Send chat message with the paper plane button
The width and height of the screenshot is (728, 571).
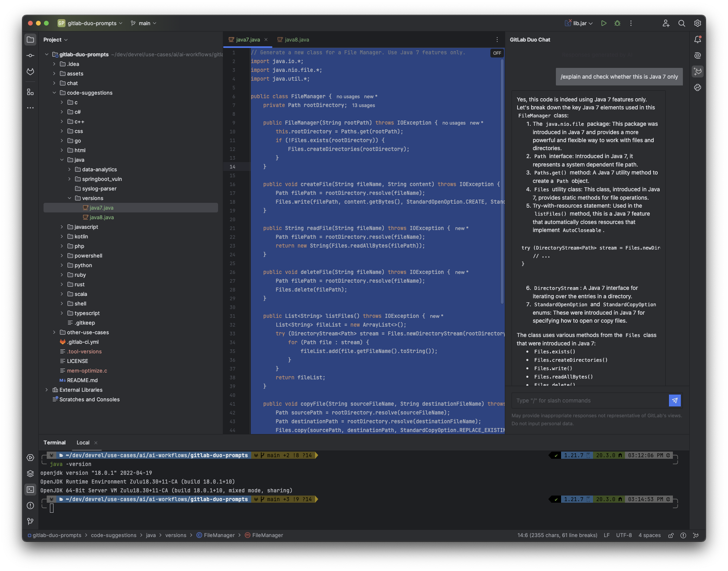674,400
